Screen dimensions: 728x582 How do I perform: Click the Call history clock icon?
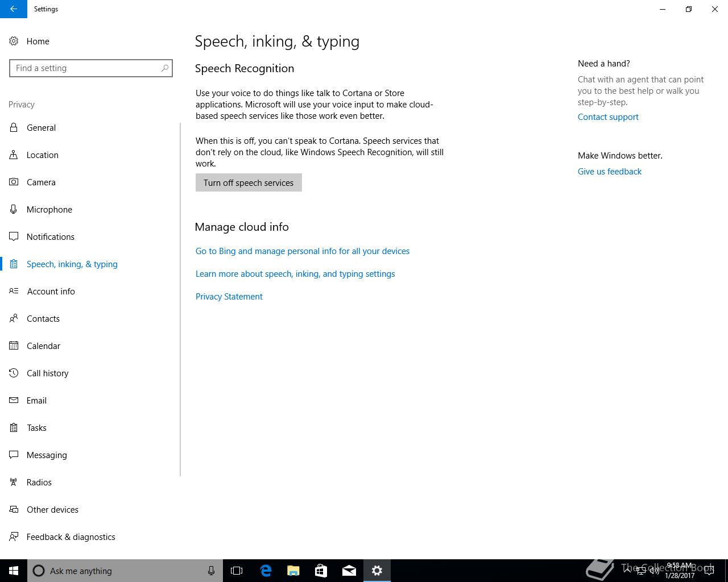[x=14, y=373]
